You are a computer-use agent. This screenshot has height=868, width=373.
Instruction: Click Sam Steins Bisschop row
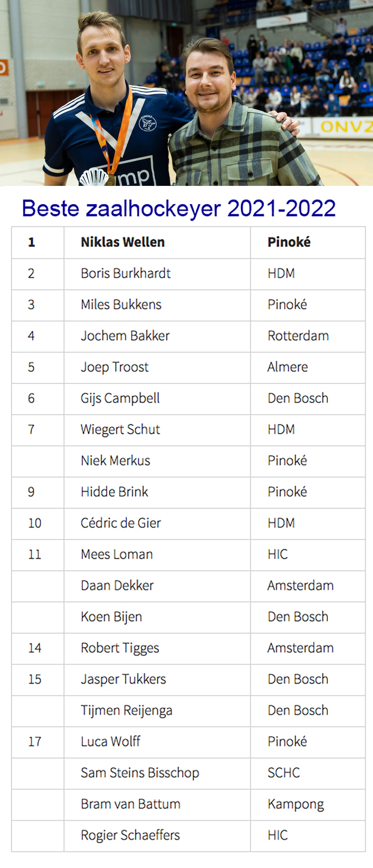click(x=189, y=773)
